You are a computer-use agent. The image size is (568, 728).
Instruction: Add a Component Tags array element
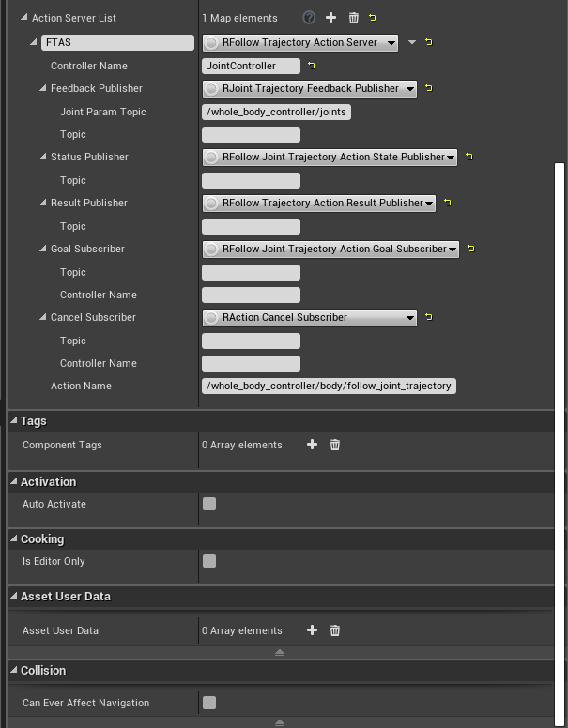312,445
